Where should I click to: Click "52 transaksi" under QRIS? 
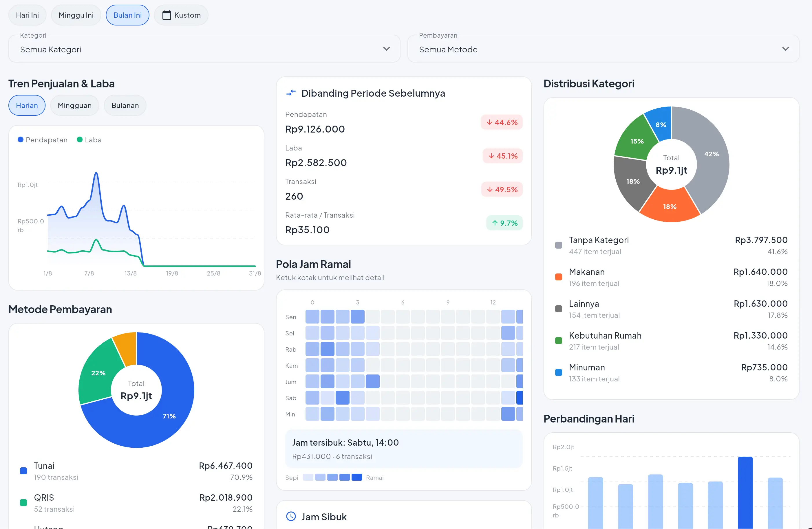[54, 509]
